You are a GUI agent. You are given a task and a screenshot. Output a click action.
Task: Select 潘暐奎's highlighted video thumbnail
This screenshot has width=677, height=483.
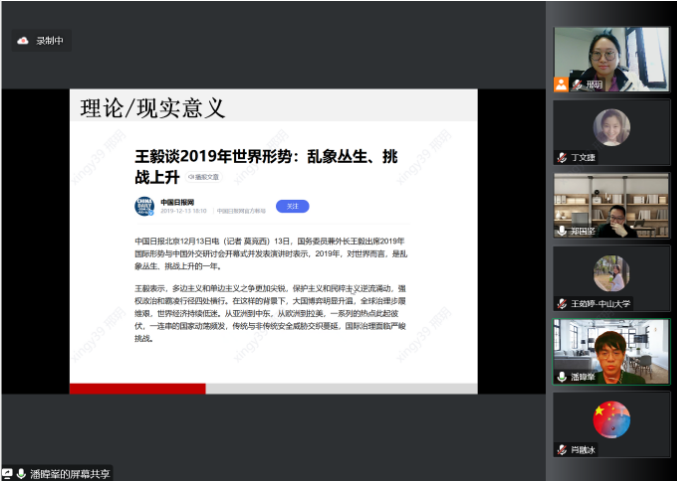click(x=611, y=350)
